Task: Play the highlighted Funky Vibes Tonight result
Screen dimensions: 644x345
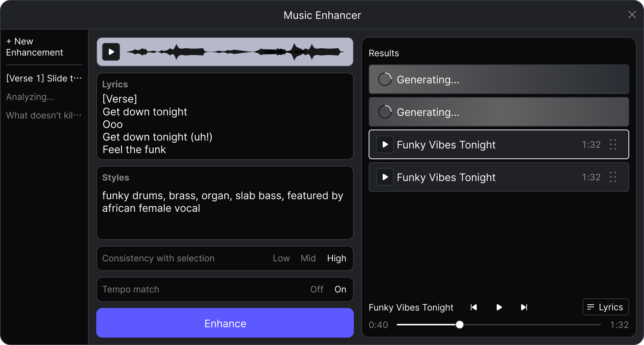Action: pos(385,144)
